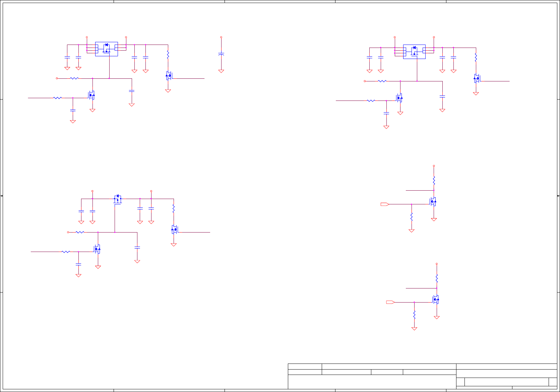Select vertical load resistor in bottom-left circuit
Viewport: 560px width, 392px height.
[x=174, y=209]
